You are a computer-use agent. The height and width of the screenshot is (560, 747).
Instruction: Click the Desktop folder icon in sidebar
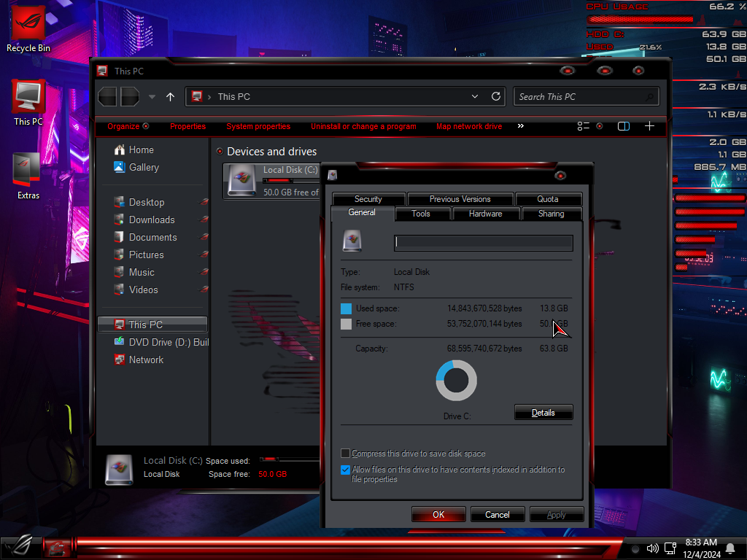119,202
